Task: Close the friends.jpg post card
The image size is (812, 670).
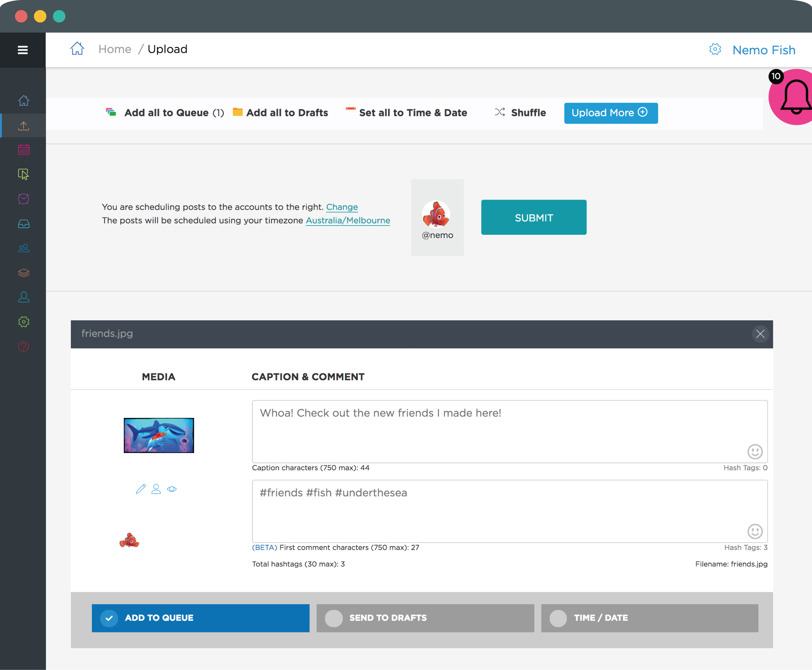Action: tap(760, 334)
